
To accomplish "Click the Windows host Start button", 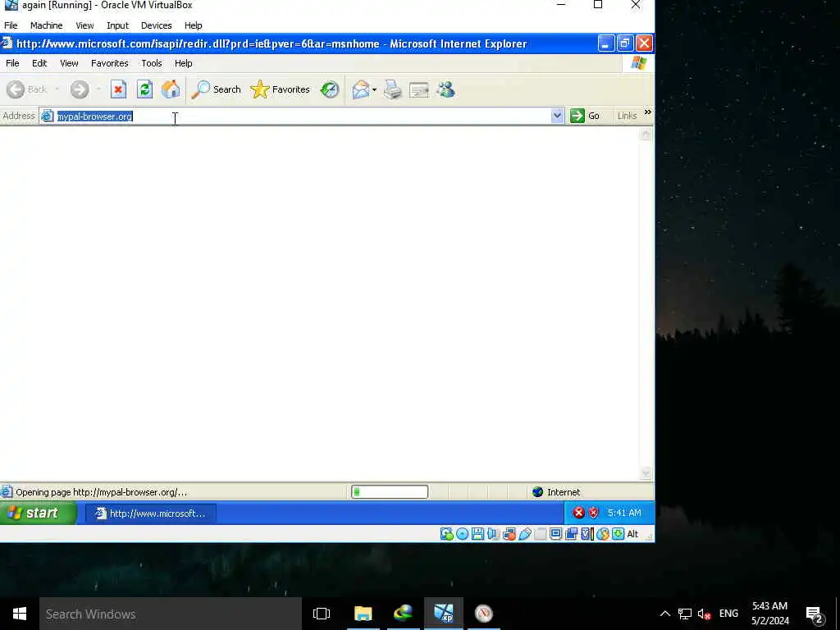I will 20,614.
